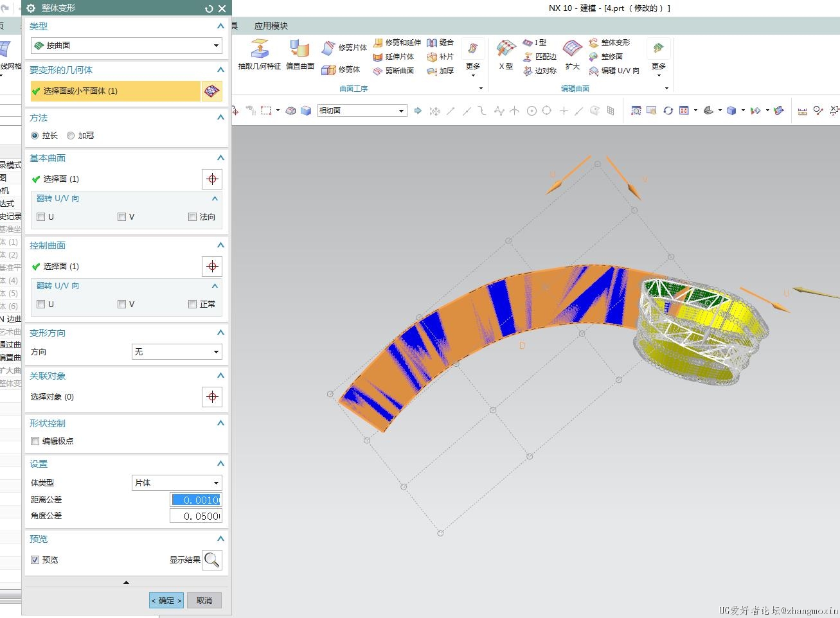
Task: Close the 整体变形 dialog
Action: [222, 8]
